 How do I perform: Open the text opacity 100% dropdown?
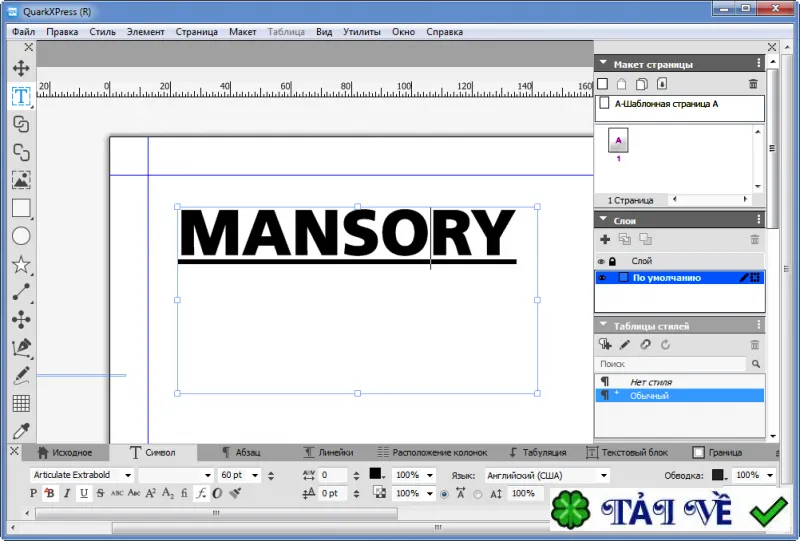click(x=430, y=494)
